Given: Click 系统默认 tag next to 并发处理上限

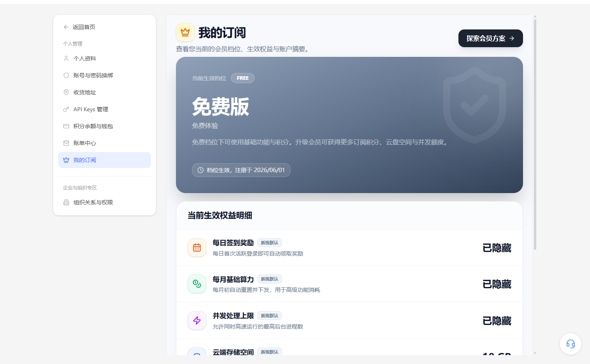Looking at the screenshot, I should (x=270, y=316).
